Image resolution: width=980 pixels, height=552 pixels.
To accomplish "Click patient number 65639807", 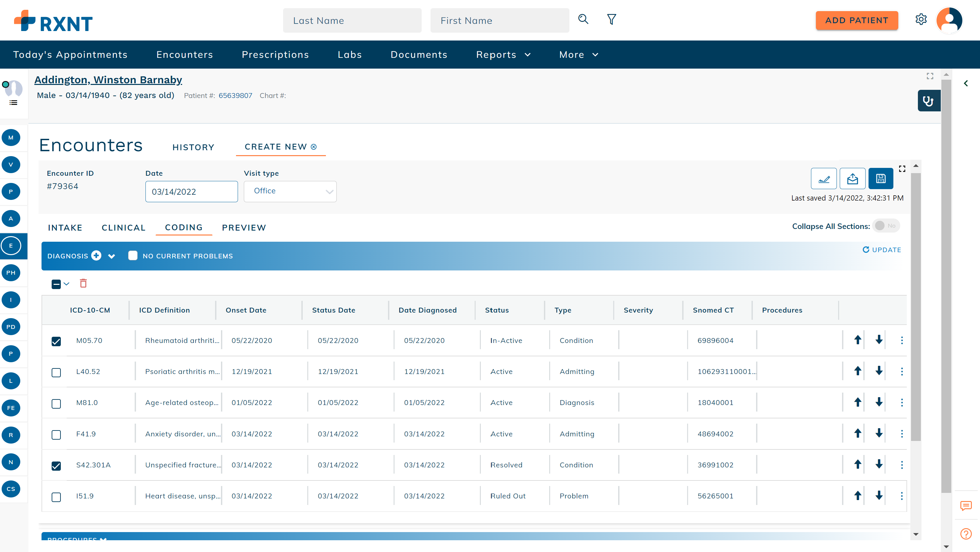I will (x=235, y=95).
